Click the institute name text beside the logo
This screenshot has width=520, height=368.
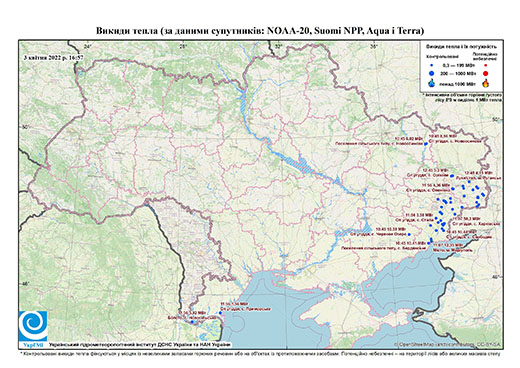pos(140,345)
